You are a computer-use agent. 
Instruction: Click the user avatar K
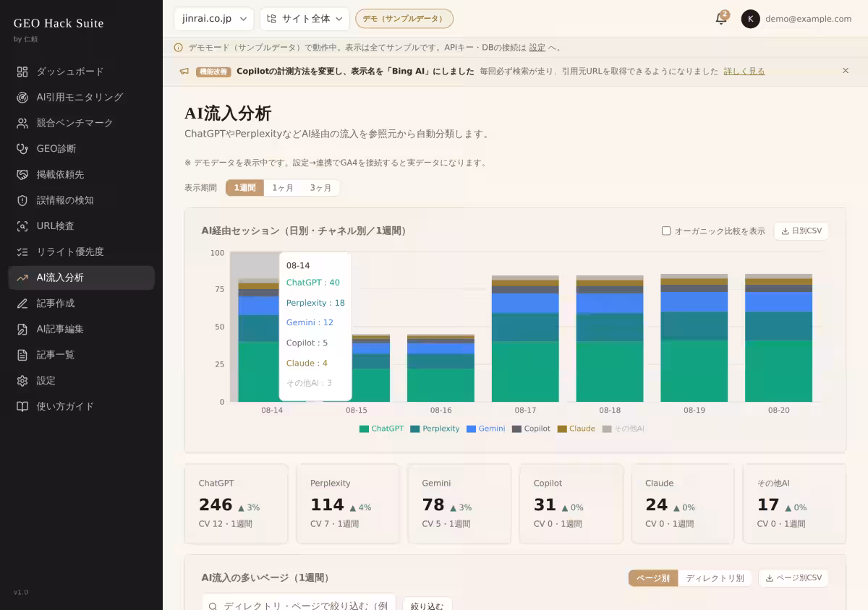(x=750, y=19)
